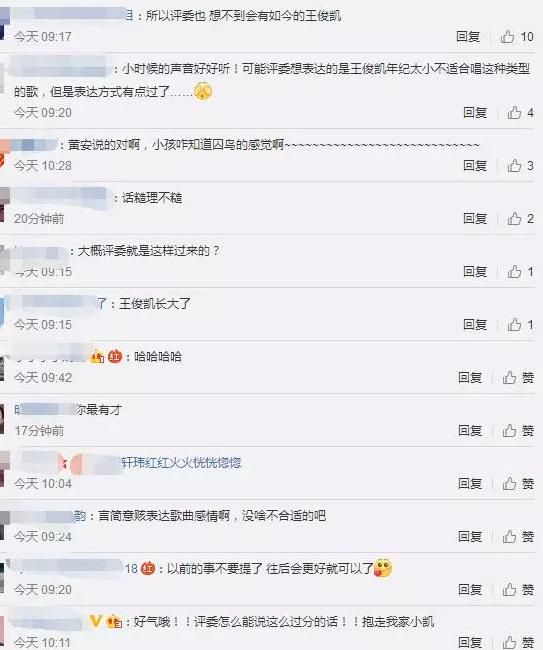Like the 王俊凯长大了 comment
Viewport: 543px width, 650px height.
[x=514, y=325]
